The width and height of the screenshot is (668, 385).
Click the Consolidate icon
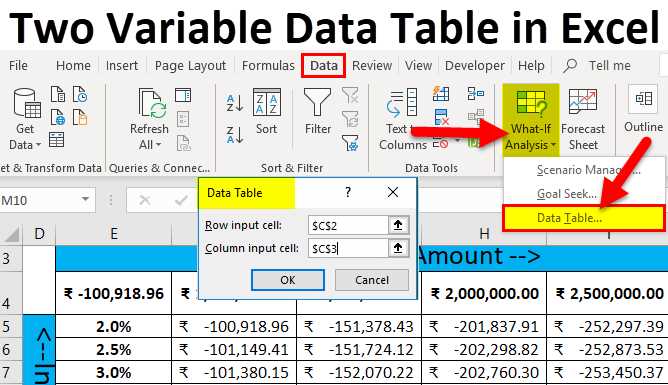(x=475, y=93)
